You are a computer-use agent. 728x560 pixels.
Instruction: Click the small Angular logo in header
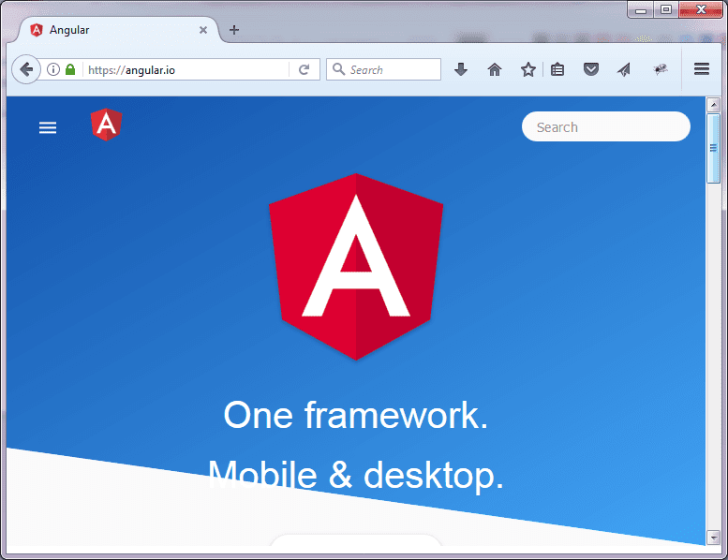click(106, 125)
